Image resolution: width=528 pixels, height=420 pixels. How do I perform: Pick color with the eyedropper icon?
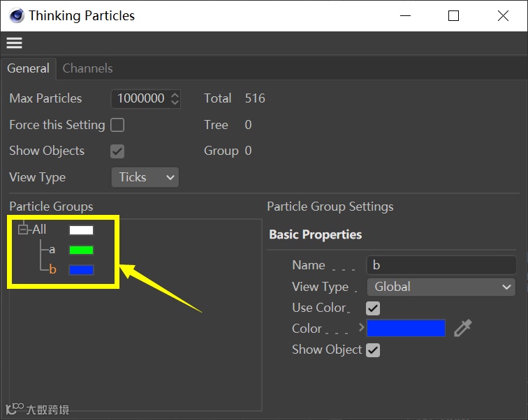coord(463,328)
